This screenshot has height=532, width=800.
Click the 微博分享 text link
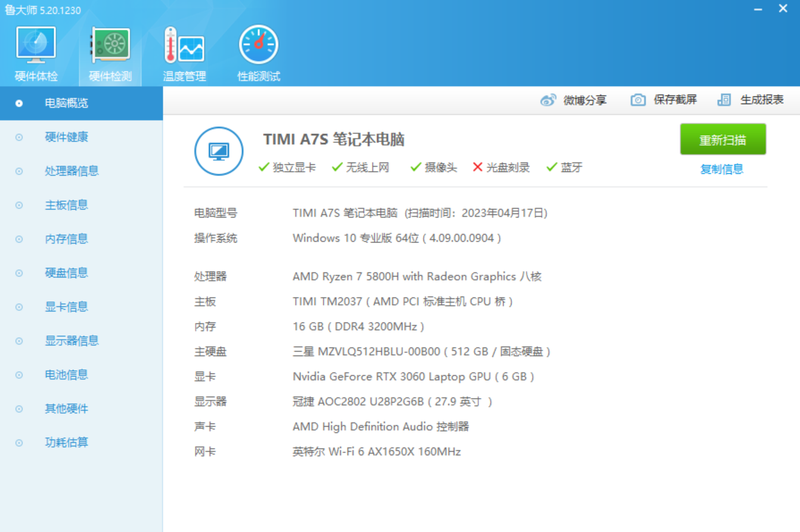coord(585,100)
